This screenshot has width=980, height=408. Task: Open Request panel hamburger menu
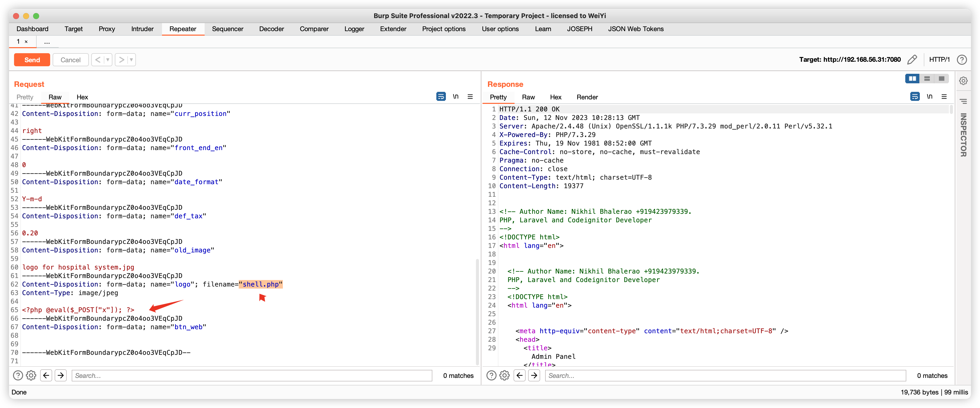coord(470,97)
